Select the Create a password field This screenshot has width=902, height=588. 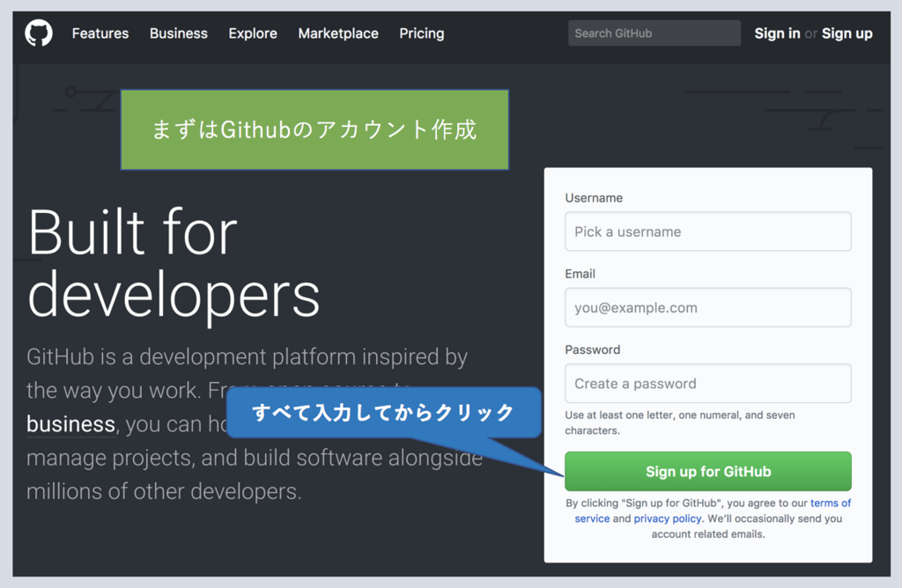coord(707,384)
